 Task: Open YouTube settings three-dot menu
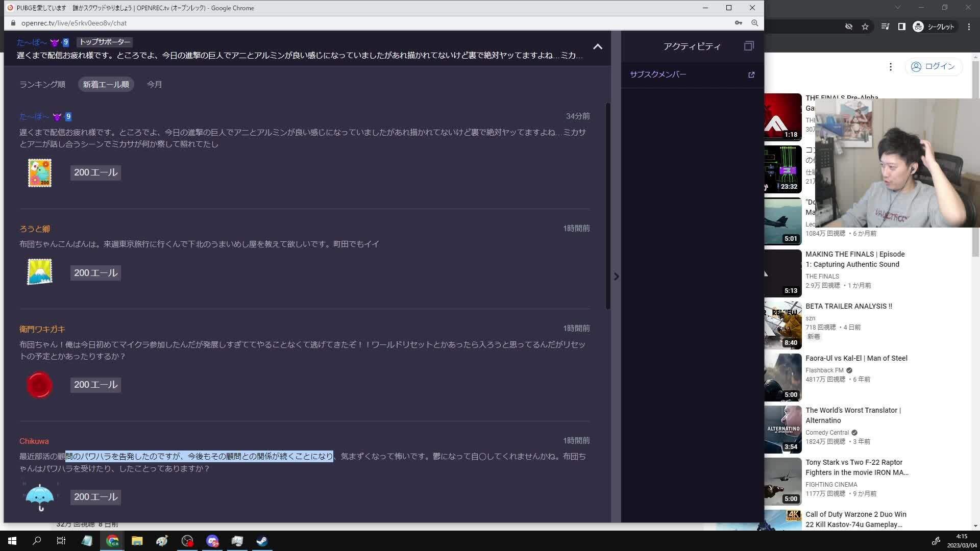coord(891,67)
